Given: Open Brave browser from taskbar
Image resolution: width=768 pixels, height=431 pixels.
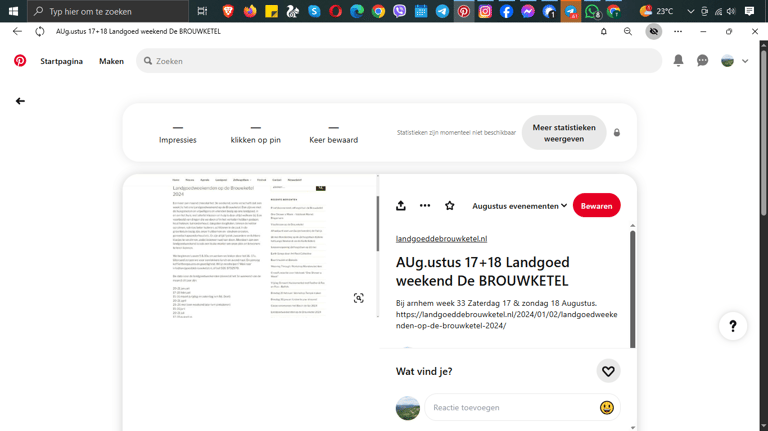Looking at the screenshot, I should (228, 11).
